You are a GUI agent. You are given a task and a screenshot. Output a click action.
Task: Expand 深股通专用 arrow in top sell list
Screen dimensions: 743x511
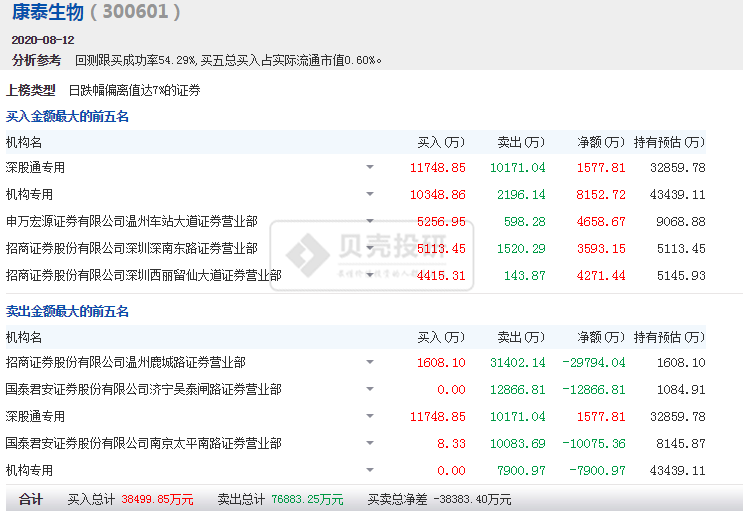point(370,416)
